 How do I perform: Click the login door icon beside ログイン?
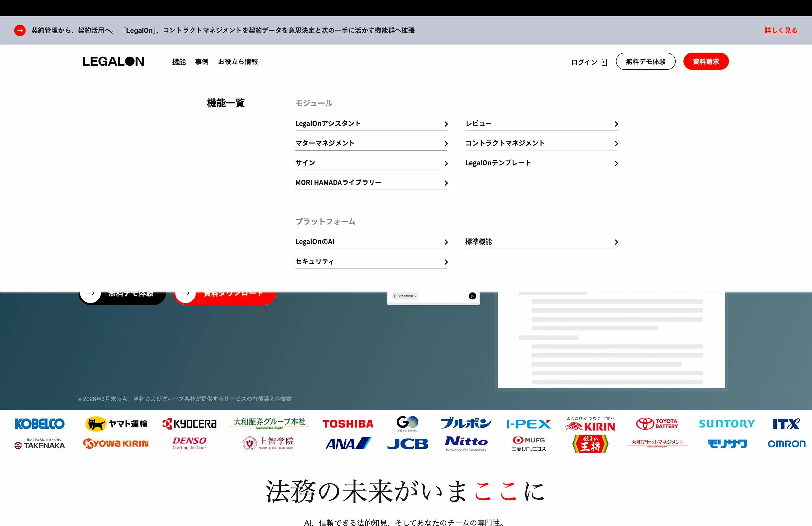click(604, 62)
